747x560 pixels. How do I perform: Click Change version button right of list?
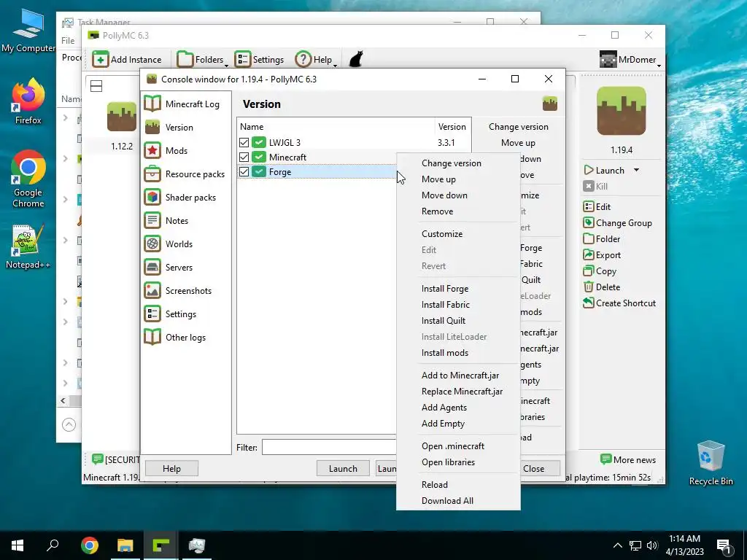click(519, 127)
